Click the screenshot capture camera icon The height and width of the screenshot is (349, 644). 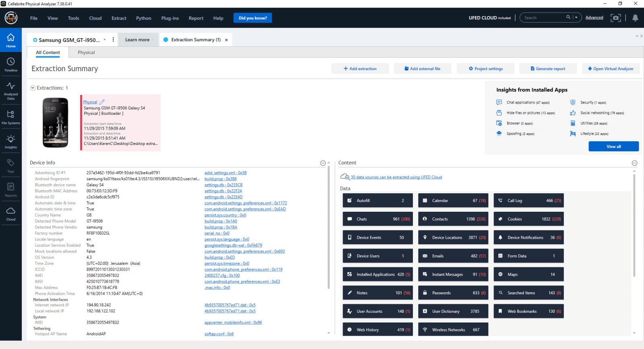(x=615, y=18)
